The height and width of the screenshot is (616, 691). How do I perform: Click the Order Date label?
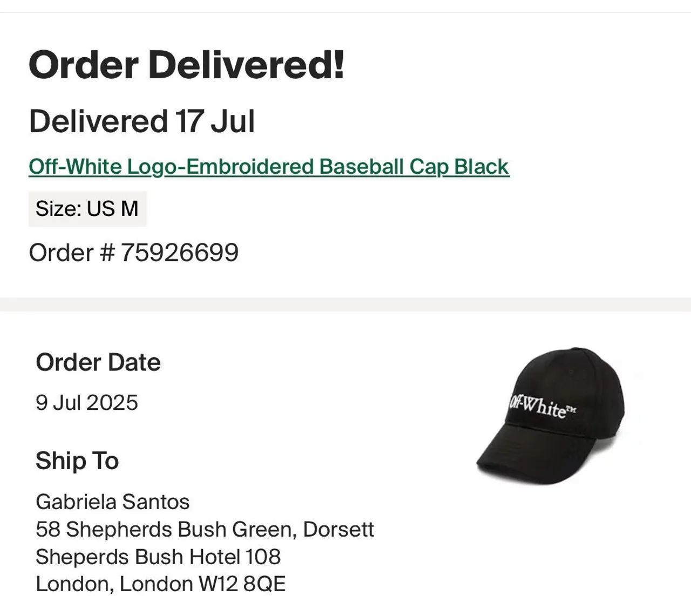98,362
